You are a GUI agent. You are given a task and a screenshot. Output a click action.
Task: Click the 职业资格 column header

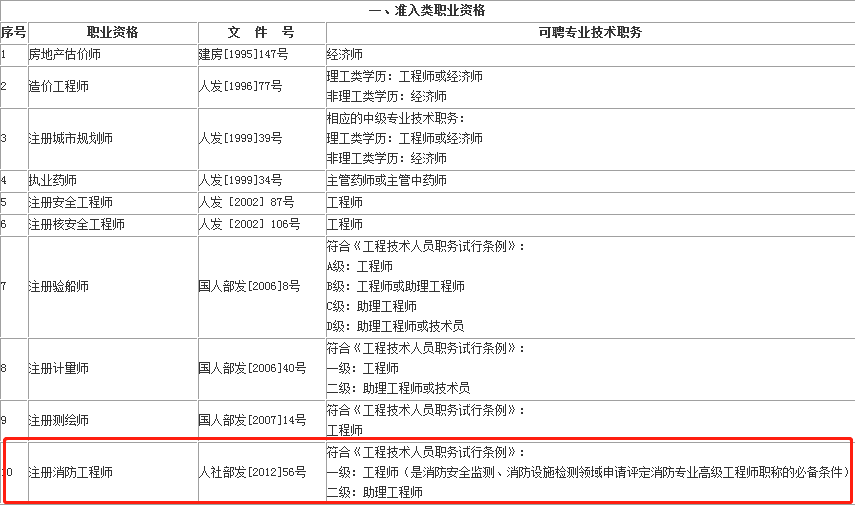pyautogui.click(x=112, y=32)
